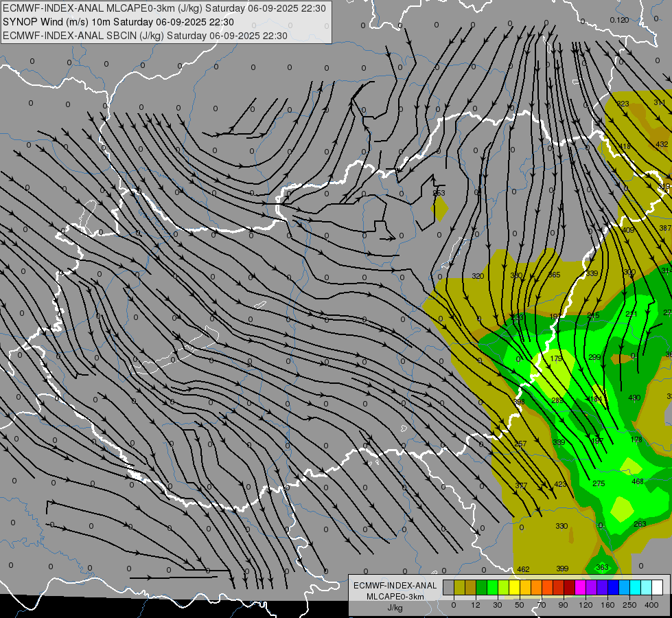Image resolution: width=672 pixels, height=618 pixels.
Task: Click the legend tick label 70
Action: coord(542,605)
